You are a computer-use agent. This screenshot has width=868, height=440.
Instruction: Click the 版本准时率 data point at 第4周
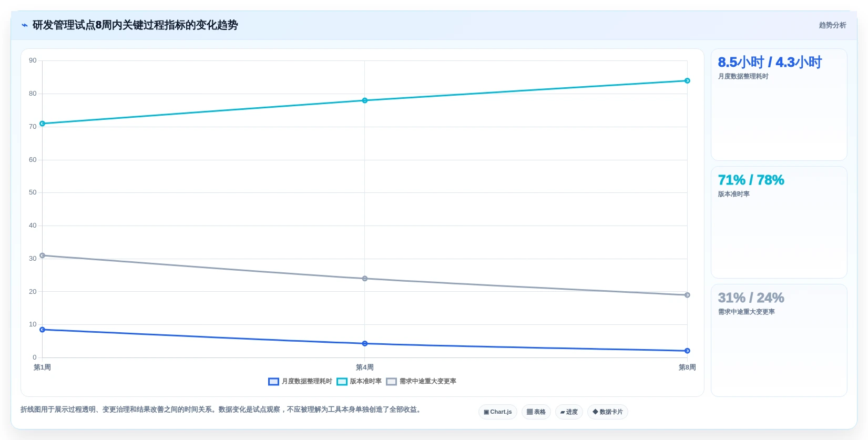(365, 100)
